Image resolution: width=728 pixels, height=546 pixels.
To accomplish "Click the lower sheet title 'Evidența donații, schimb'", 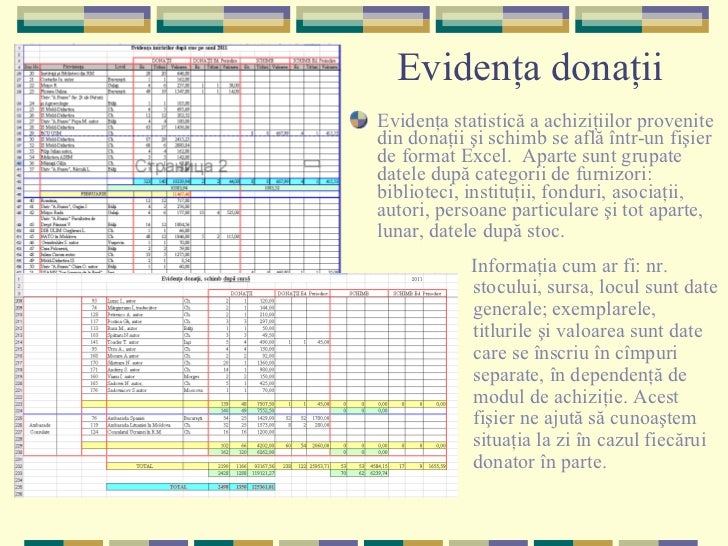I will [206, 279].
